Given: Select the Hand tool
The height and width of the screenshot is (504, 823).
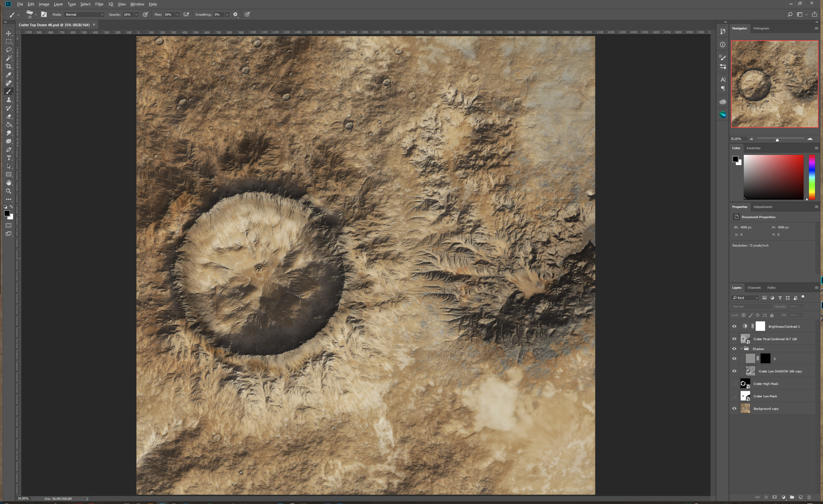Looking at the screenshot, I should pyautogui.click(x=9, y=183).
